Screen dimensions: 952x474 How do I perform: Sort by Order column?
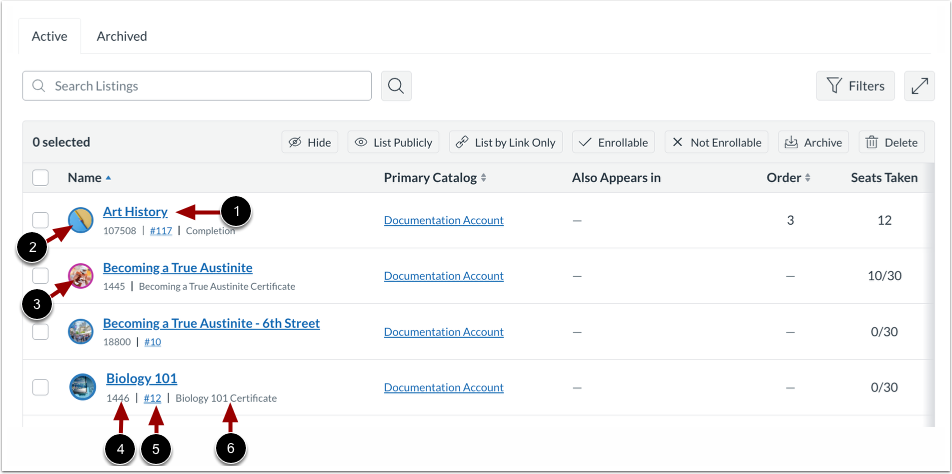coord(788,178)
